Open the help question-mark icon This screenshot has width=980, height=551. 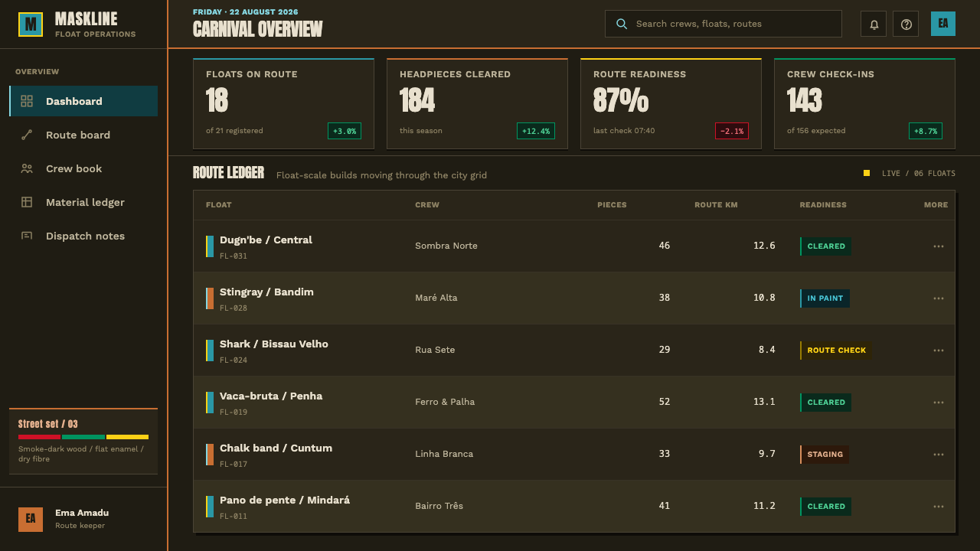[906, 24]
